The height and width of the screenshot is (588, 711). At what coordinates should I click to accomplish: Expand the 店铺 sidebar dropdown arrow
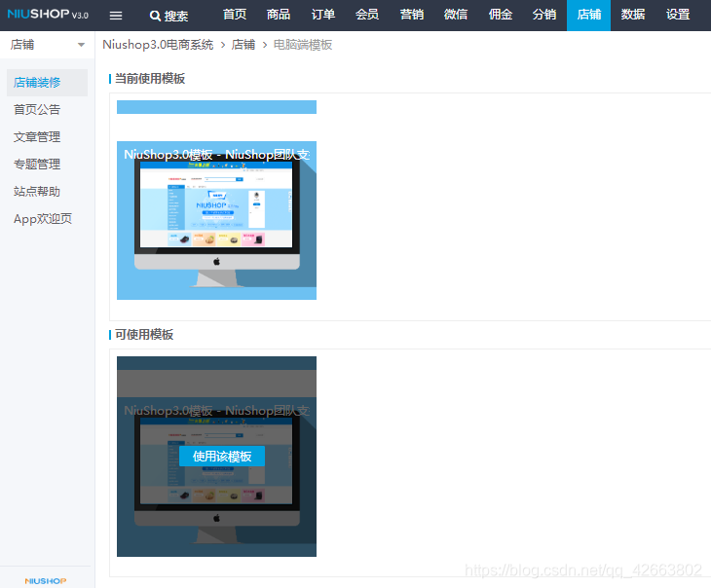[x=81, y=45]
